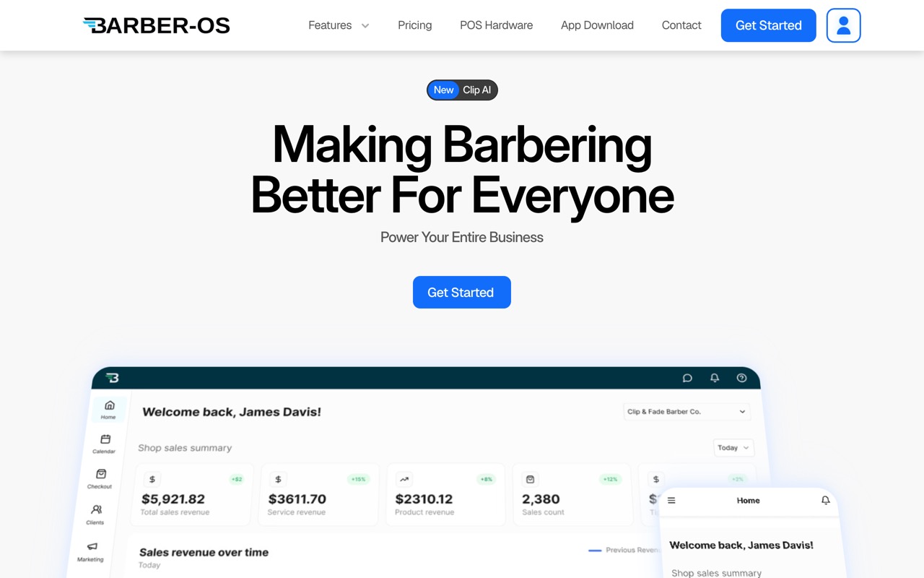Open Clients icon in dashboard sidebar
Image resolution: width=924 pixels, height=578 pixels.
96,514
